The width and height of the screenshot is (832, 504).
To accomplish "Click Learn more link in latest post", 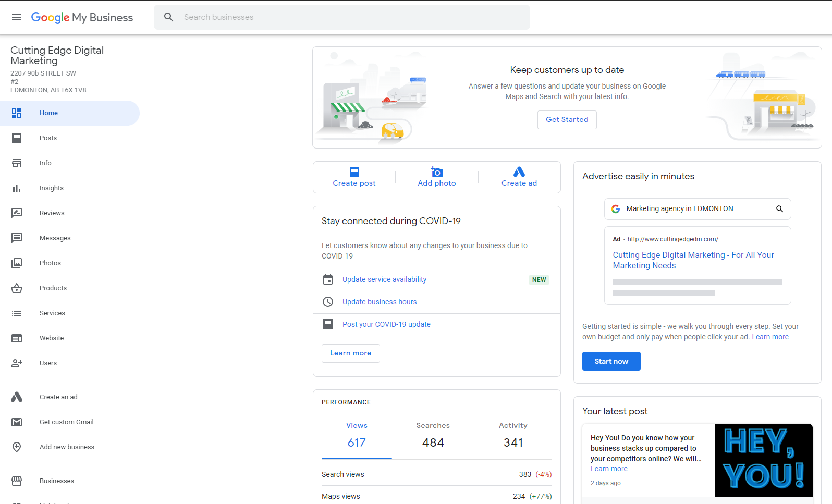I will (x=609, y=469).
